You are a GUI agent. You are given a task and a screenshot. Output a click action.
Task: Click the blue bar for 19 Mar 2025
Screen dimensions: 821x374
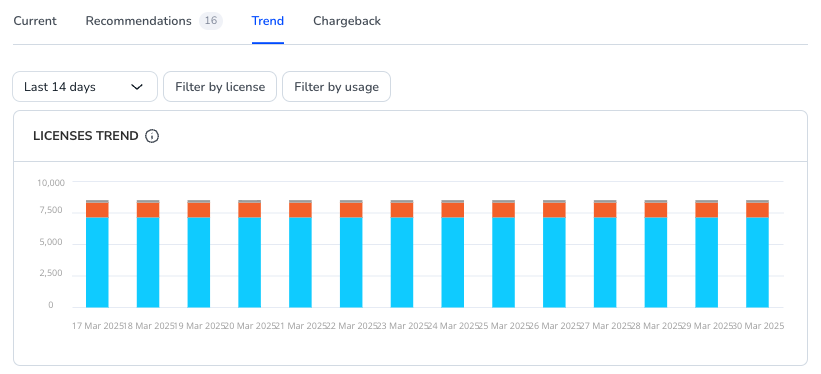(x=199, y=262)
